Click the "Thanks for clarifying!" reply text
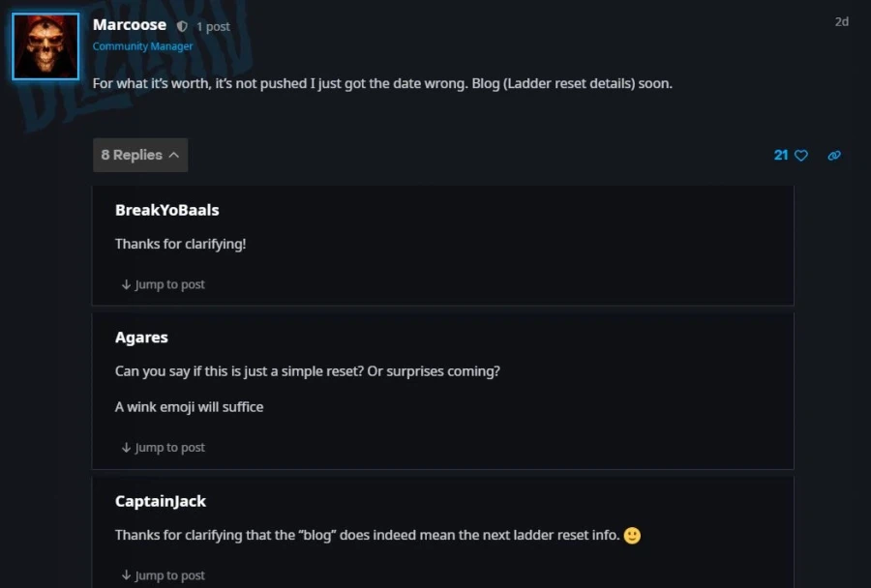Image resolution: width=871 pixels, height=588 pixels. point(180,244)
